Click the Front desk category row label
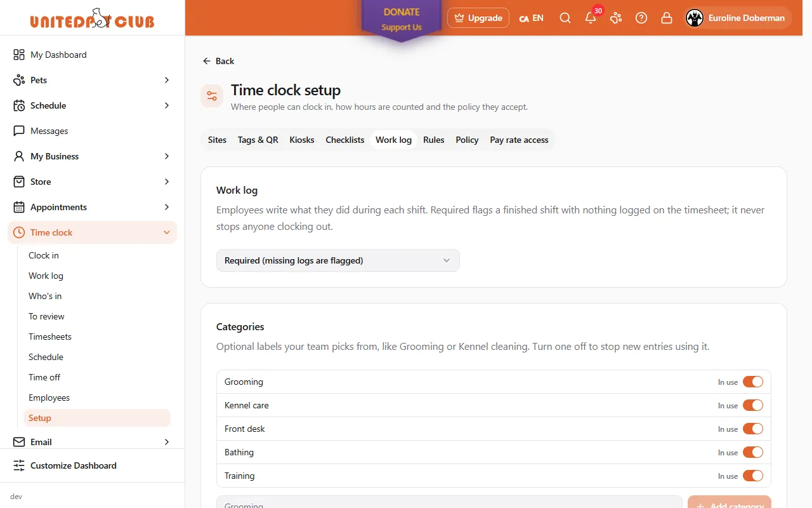The height and width of the screenshot is (508, 812). point(245,429)
